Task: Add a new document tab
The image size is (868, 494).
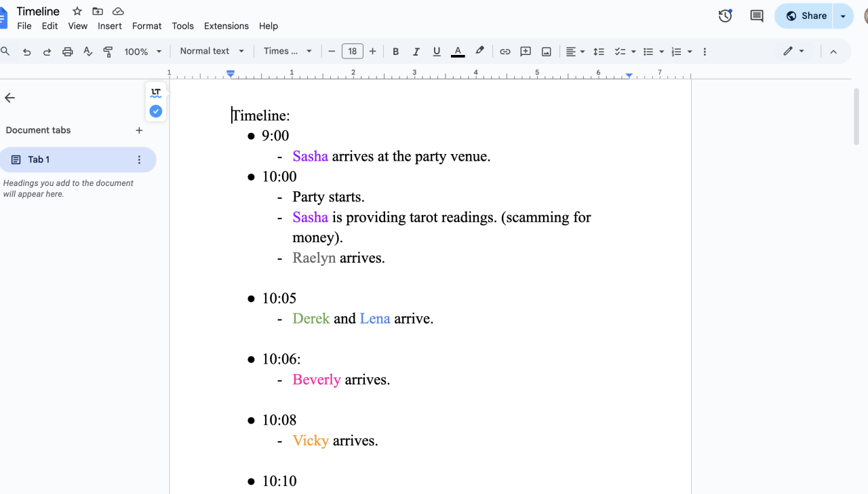Action: click(139, 130)
